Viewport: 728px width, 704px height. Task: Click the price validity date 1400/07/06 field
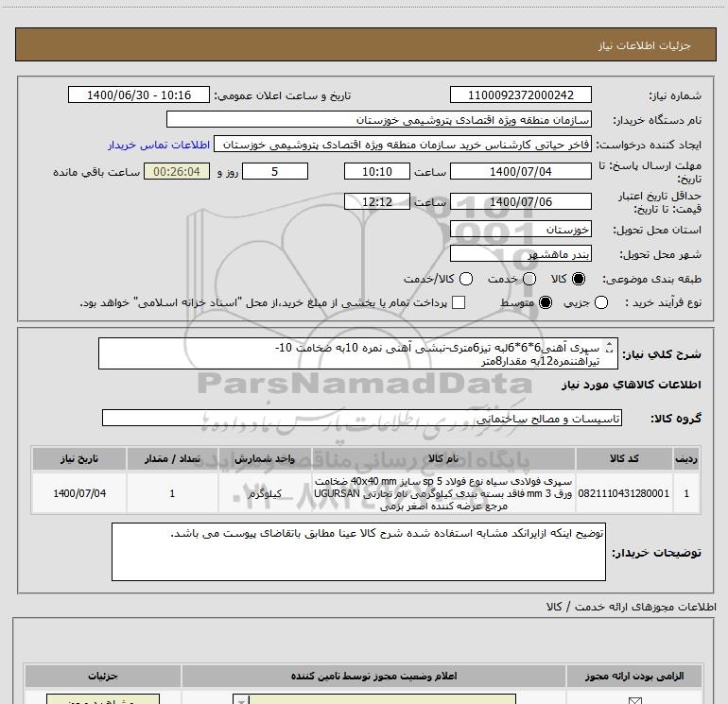pos(520,201)
